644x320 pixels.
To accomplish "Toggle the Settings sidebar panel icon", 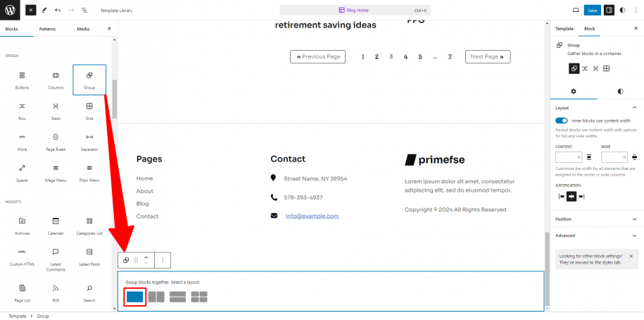I will click(609, 11).
